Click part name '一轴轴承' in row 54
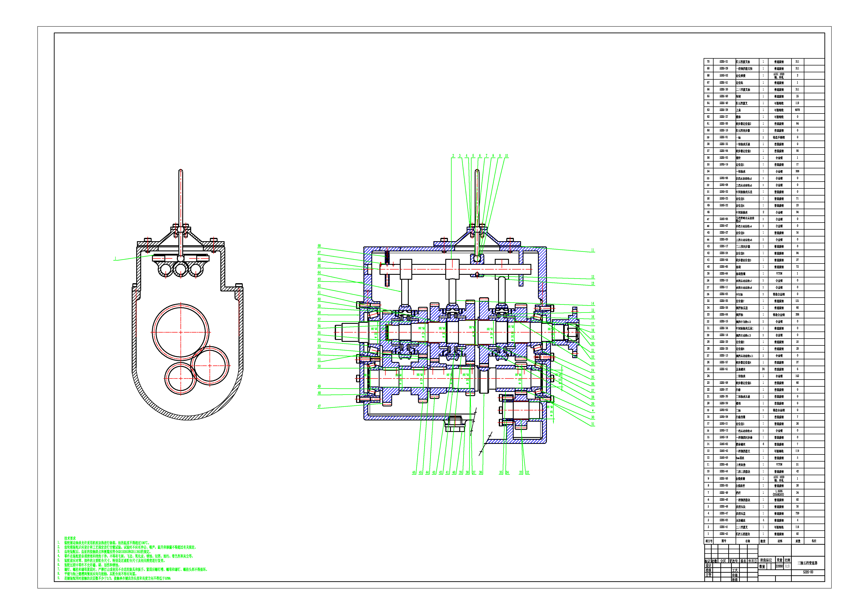The width and height of the screenshot is (868, 614). 741,171
